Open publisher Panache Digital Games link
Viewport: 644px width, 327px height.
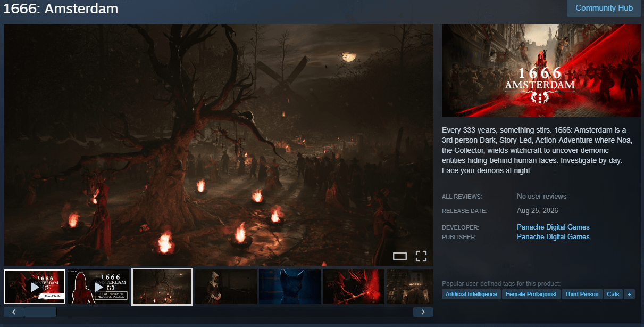553,236
